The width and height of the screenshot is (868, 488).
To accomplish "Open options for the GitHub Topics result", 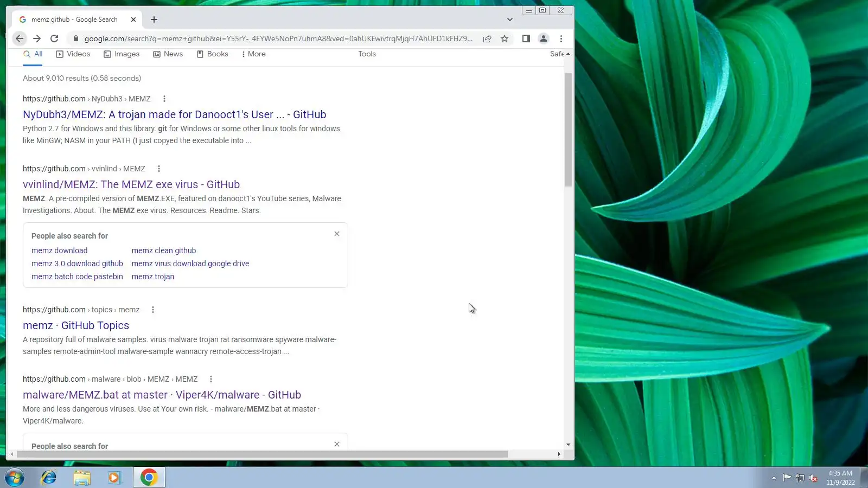I will [153, 310].
